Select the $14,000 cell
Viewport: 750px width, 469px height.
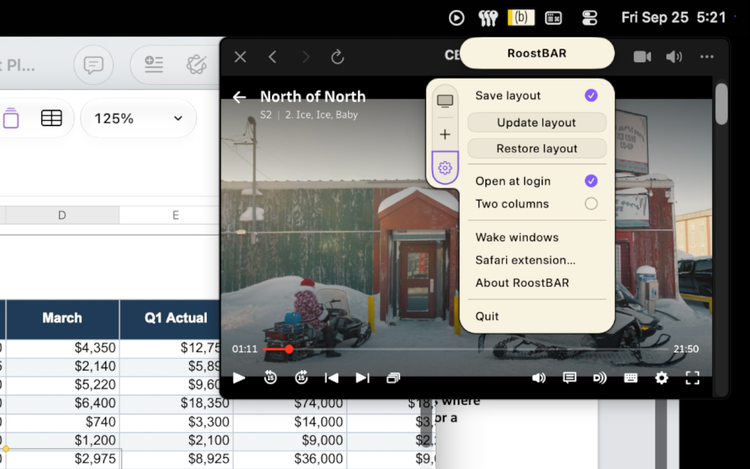click(x=290, y=422)
